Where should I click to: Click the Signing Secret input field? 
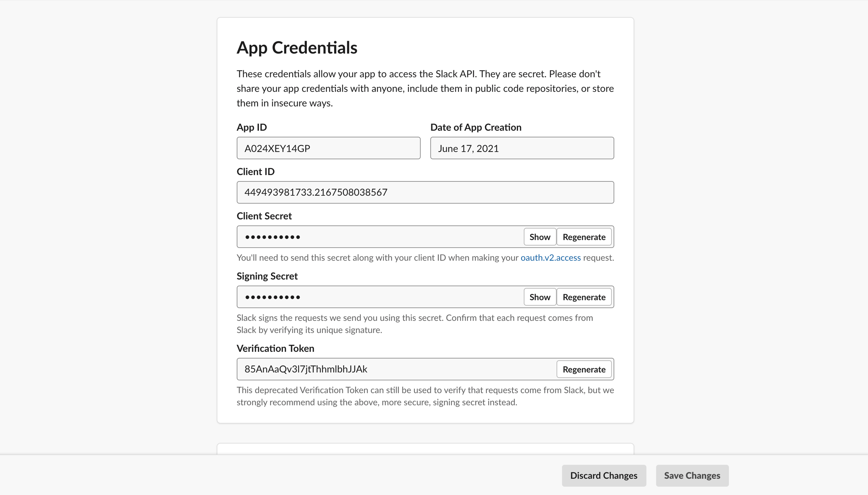(374, 297)
